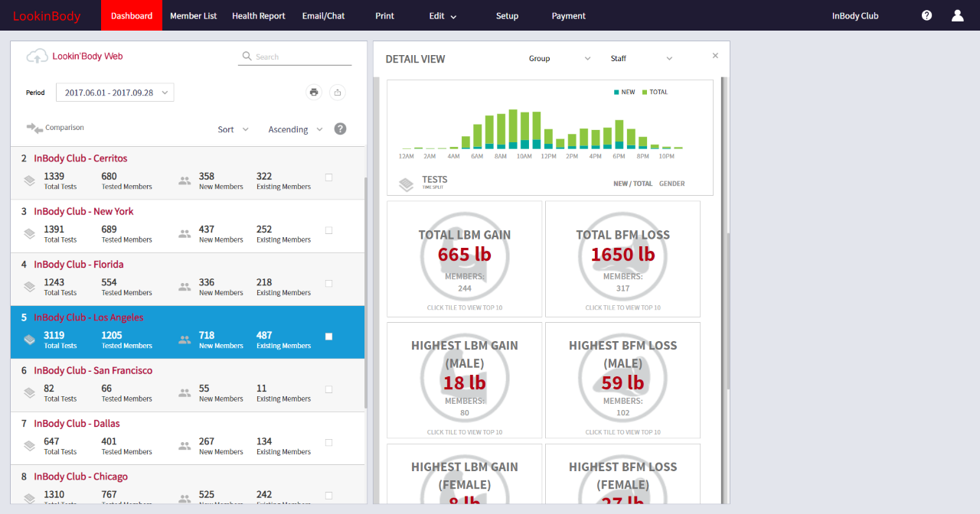The height and width of the screenshot is (514, 980).
Task: Click the tests stack icon in New York row
Action: [29, 233]
